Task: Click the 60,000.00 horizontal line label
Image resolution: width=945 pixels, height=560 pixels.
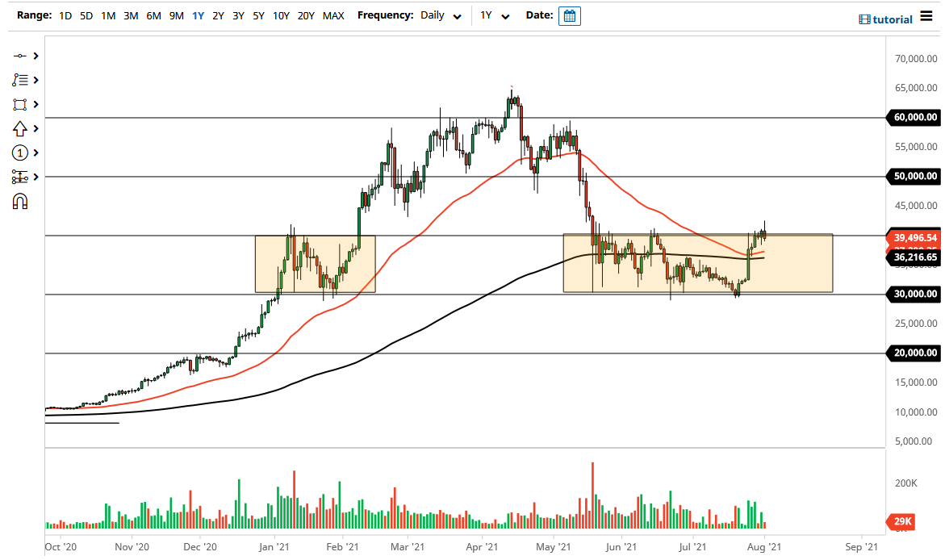Action: click(913, 118)
